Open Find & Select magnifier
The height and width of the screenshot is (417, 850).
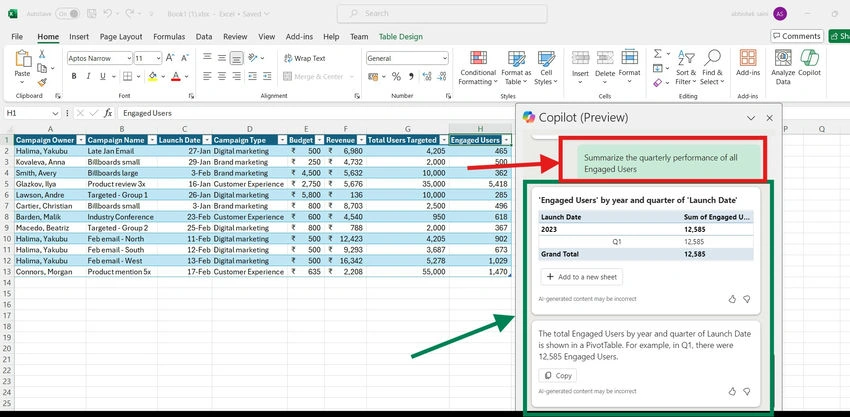712,68
